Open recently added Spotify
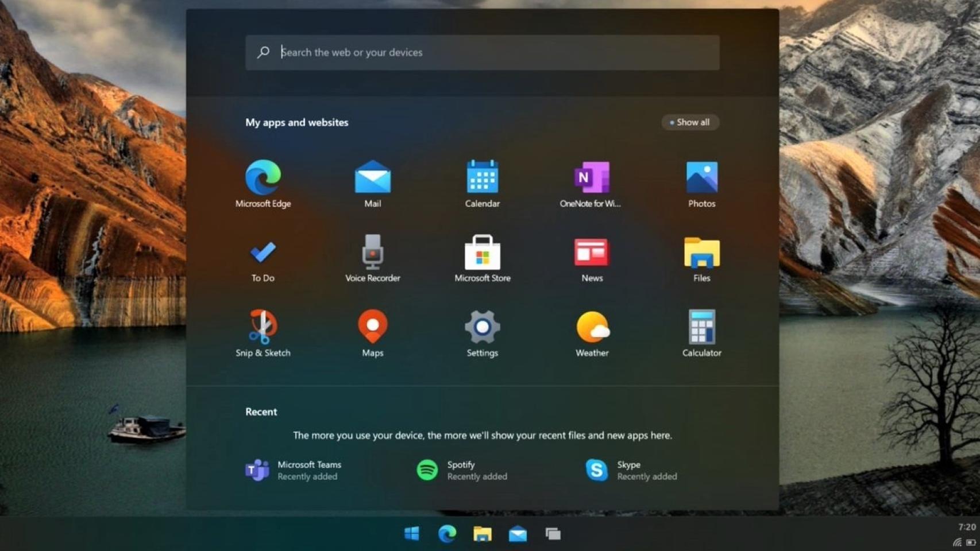This screenshot has height=551, width=980. click(x=462, y=470)
